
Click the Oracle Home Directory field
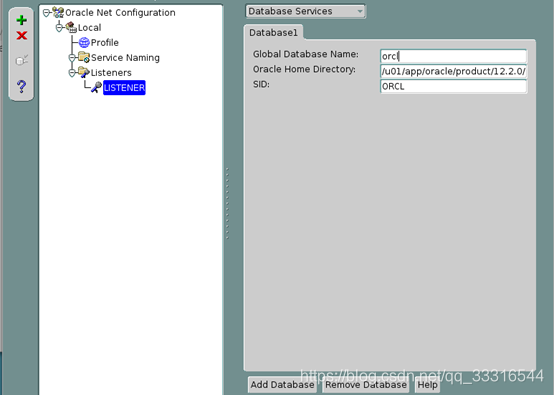[x=454, y=71]
